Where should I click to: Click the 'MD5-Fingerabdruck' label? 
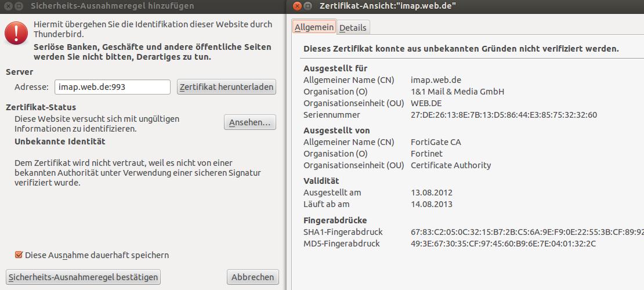click(342, 244)
